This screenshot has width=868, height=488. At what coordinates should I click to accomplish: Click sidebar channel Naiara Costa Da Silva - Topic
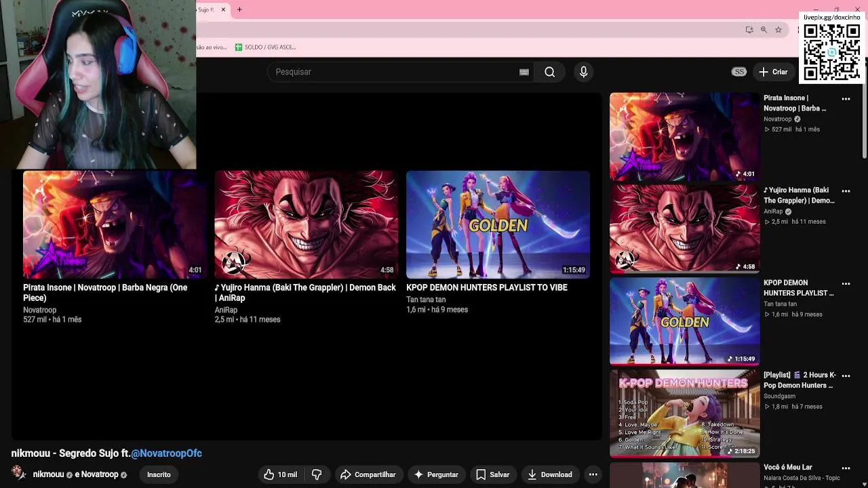pyautogui.click(x=802, y=478)
